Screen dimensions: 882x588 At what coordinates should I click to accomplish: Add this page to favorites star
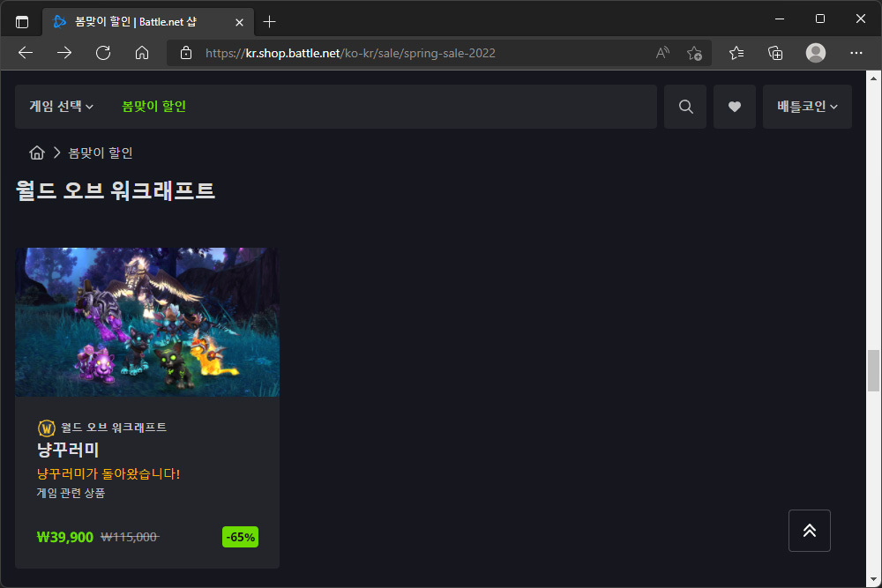point(694,53)
